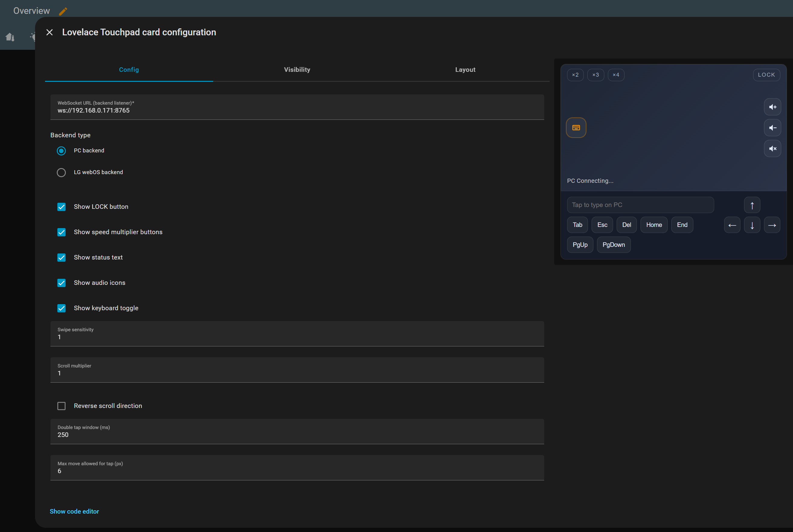Enable Reverse scroll direction

pyautogui.click(x=61, y=406)
